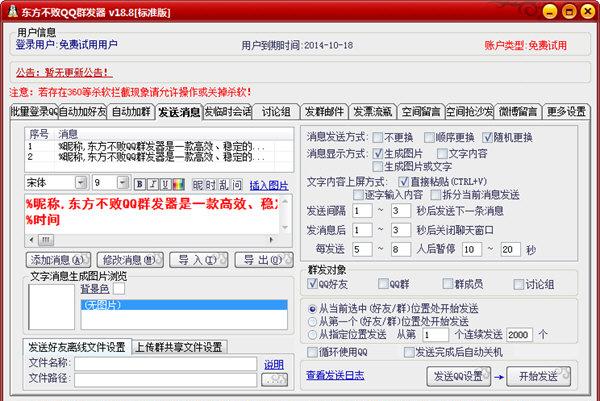Click the 添加消息 button
Viewport: 600px width, 401px height.
tap(57, 260)
